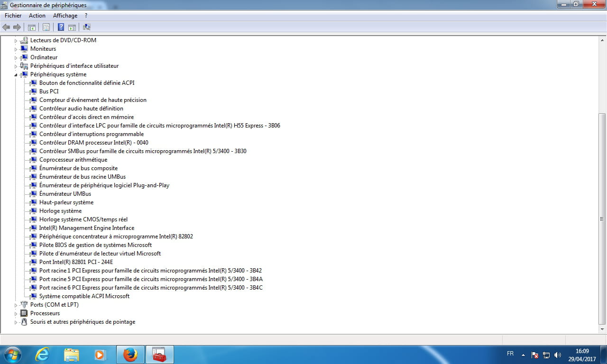Select Contrôleur d'accès direct en mémoire

[86, 117]
